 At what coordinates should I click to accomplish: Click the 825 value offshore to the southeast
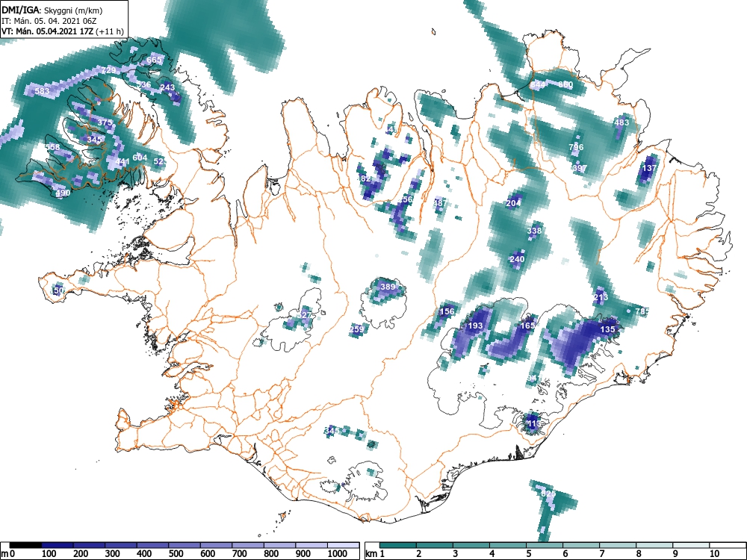coord(548,494)
